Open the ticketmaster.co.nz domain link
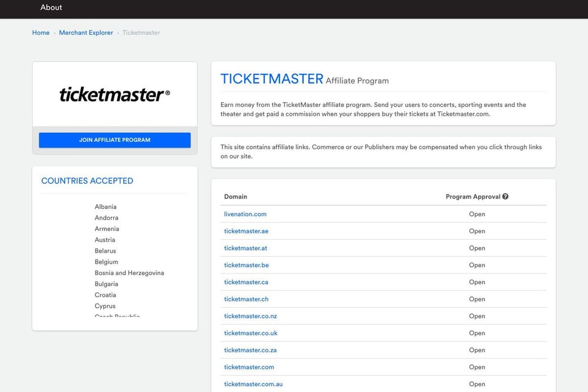588x392 pixels. (250, 316)
